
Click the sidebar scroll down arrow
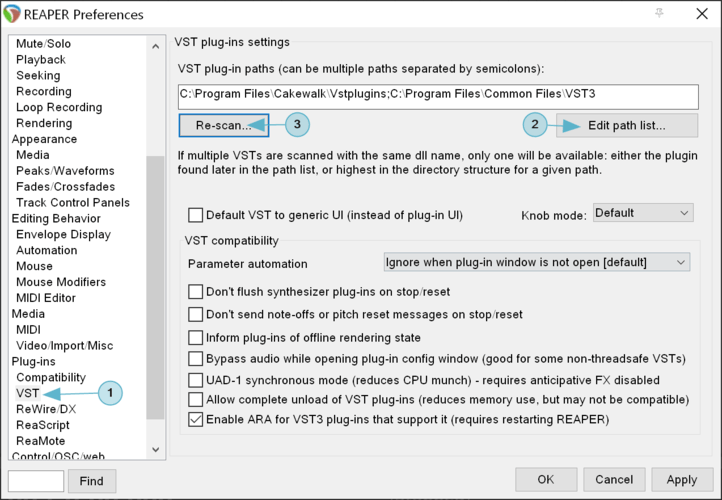coord(156,449)
